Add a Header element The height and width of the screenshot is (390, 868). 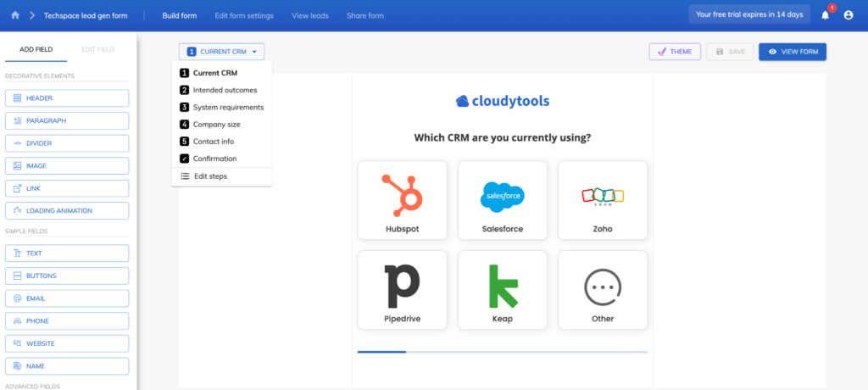[67, 98]
